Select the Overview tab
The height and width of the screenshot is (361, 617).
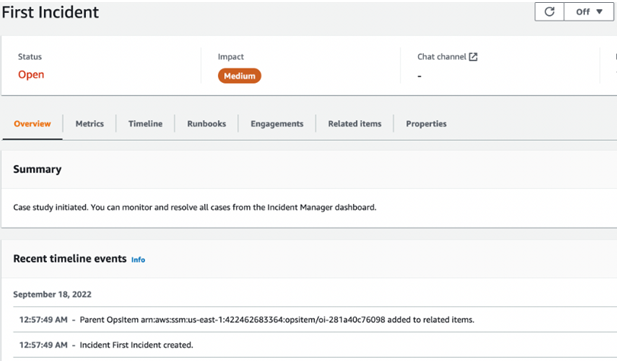coord(32,124)
